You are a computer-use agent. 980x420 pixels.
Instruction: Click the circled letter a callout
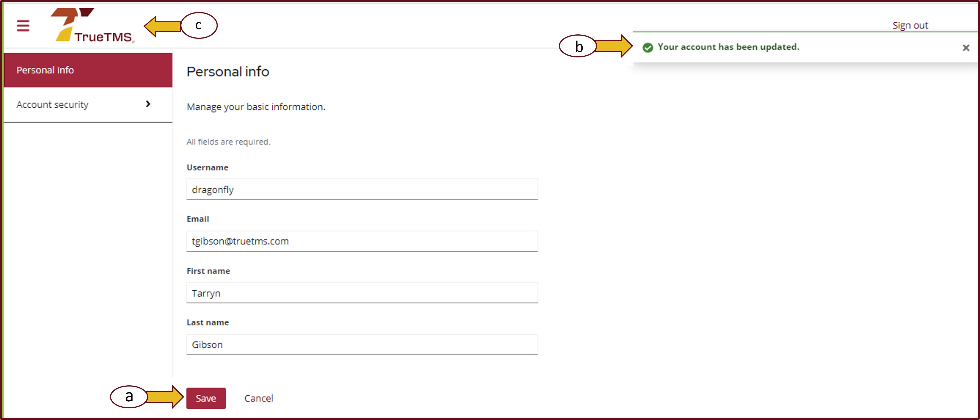pos(129,396)
